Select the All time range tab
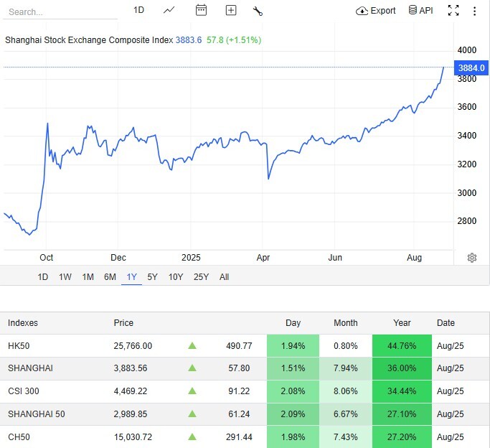This screenshot has width=490, height=448. pyautogui.click(x=224, y=277)
